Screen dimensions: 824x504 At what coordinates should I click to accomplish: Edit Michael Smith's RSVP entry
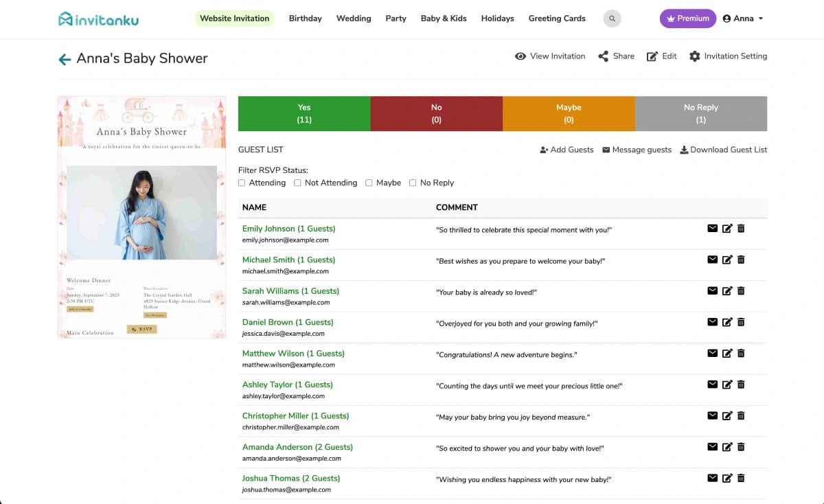(727, 260)
